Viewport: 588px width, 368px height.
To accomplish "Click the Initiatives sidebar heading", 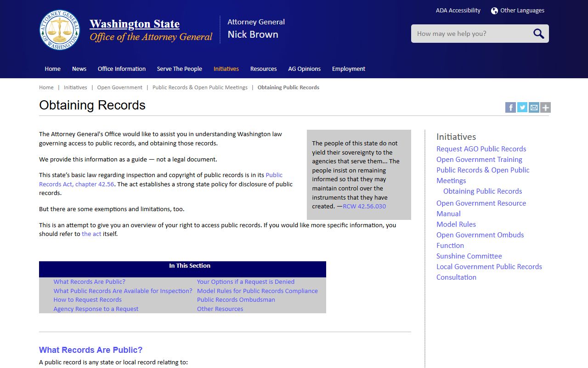I will coord(456,137).
